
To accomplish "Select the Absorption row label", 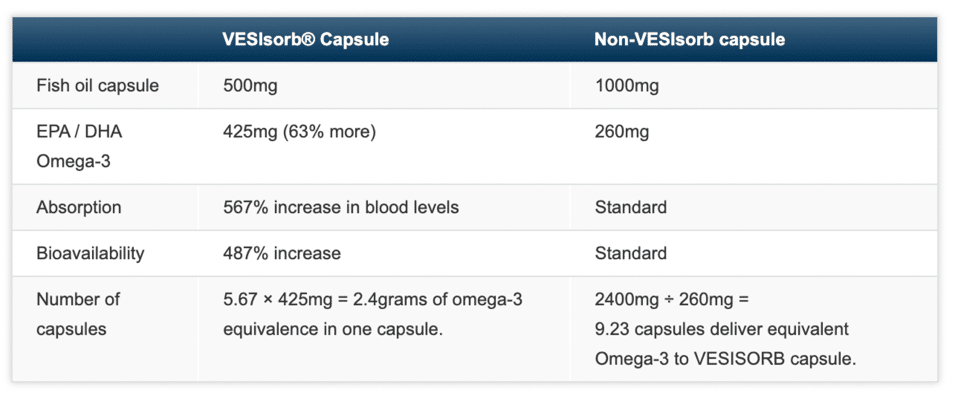I will click(79, 208).
